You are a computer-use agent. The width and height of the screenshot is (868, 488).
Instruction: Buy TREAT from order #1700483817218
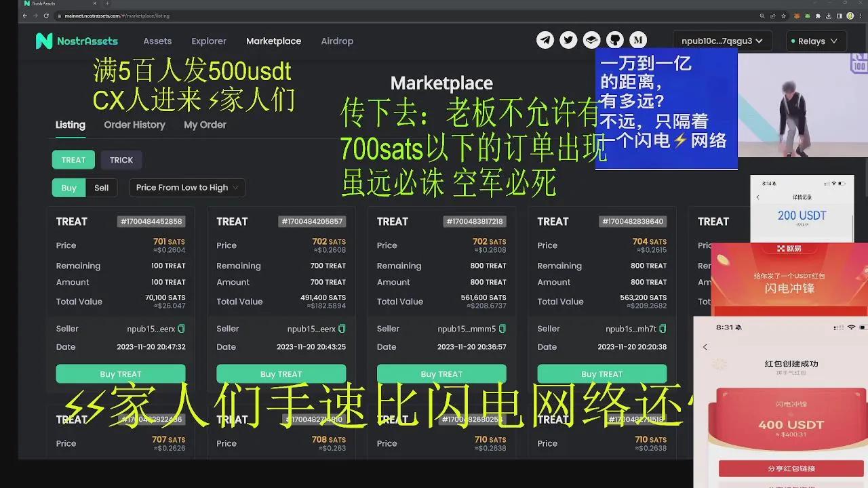click(441, 374)
